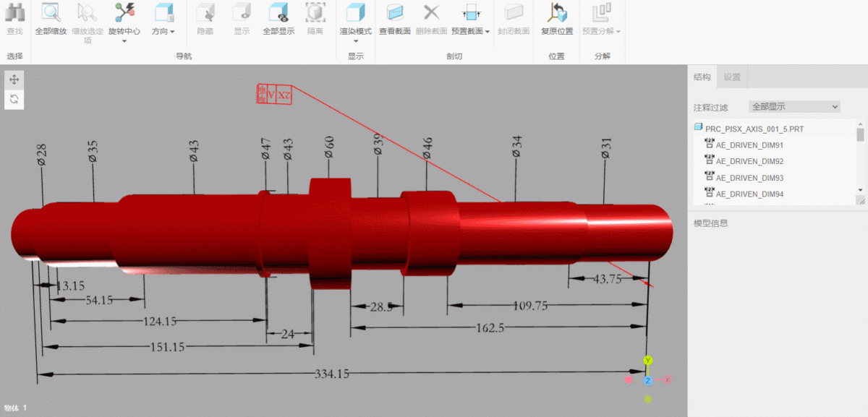Click the tree panel resize grip corner
This screenshot has width=868, height=417.
(x=861, y=200)
